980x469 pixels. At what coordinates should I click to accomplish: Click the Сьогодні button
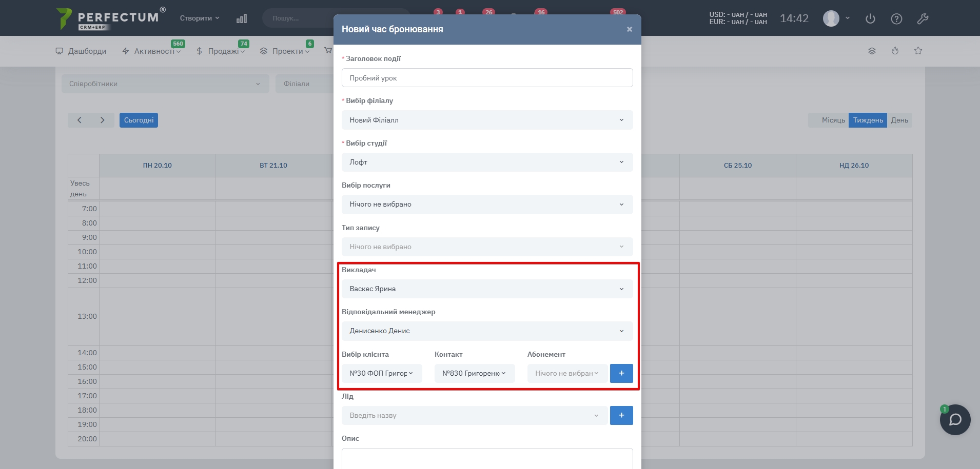pyautogui.click(x=139, y=120)
